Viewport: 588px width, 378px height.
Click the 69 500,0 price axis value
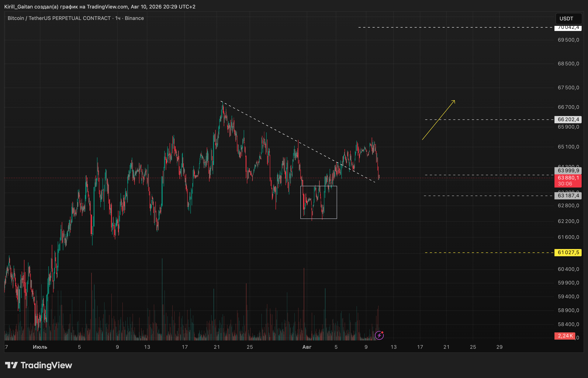pos(568,40)
